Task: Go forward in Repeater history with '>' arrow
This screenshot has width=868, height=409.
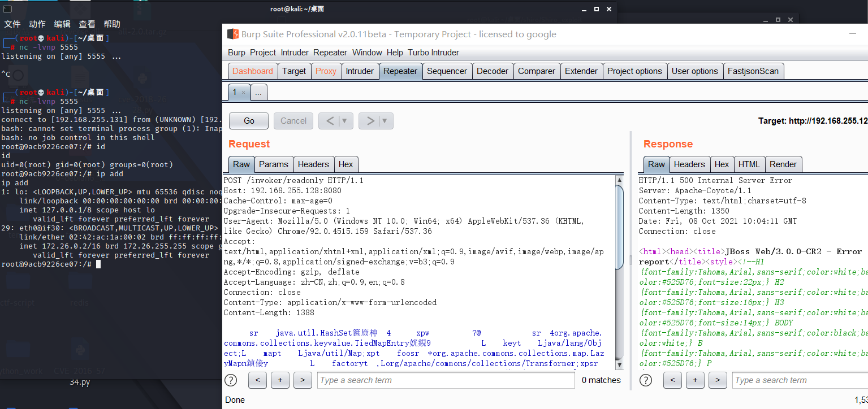Action: pos(370,121)
